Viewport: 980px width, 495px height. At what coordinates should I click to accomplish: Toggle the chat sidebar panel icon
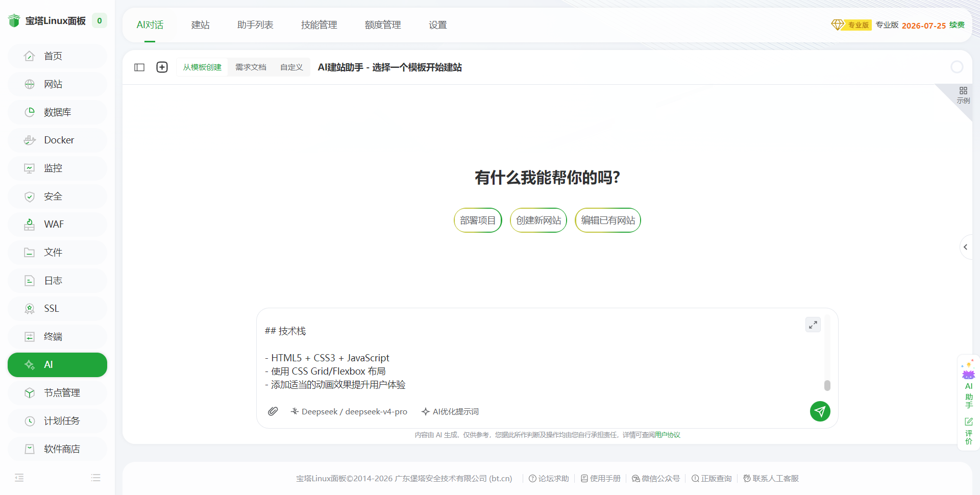tap(139, 67)
